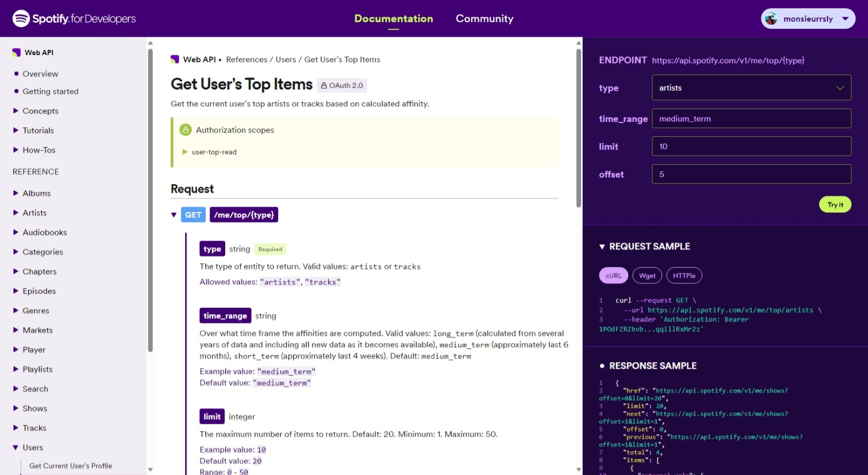Click the main content scrollbar
The width and height of the screenshot is (868, 475).
[x=578, y=128]
